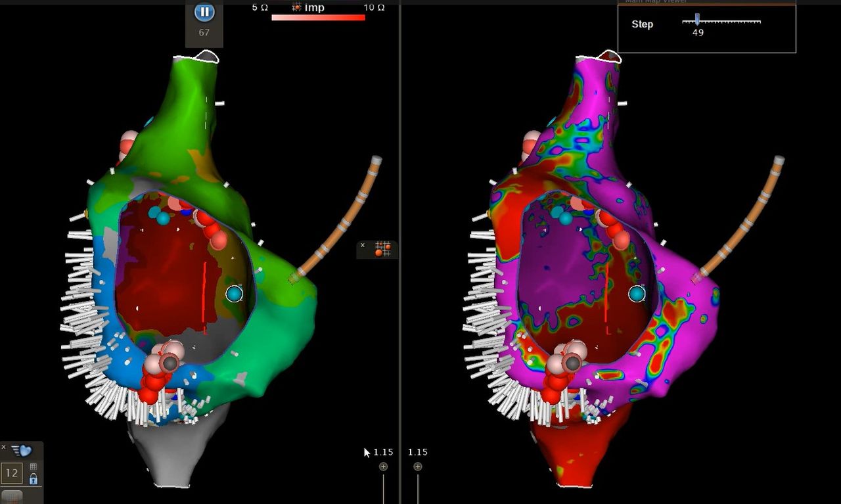Click the ablation tag grid icon

(382, 249)
